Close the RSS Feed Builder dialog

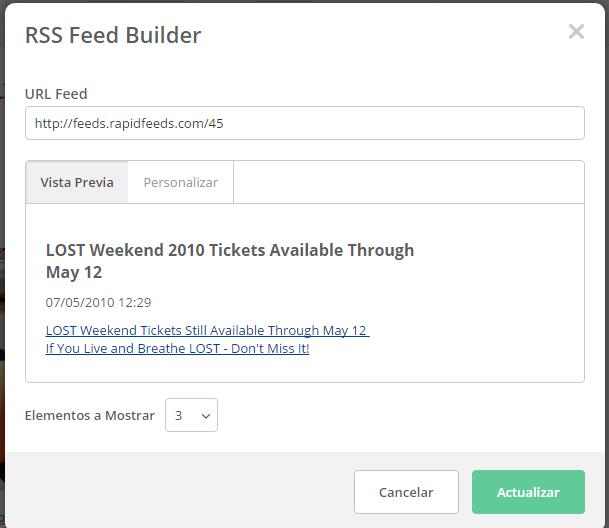pyautogui.click(x=576, y=31)
